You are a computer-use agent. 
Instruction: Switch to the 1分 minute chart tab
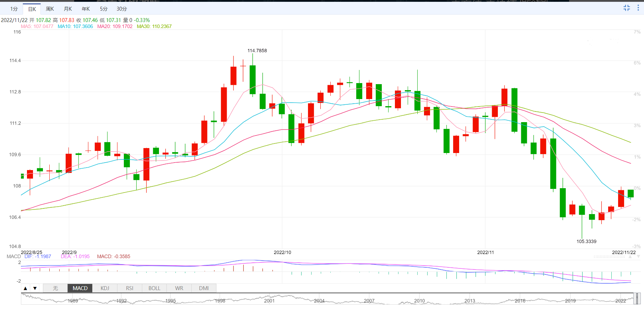(x=14, y=9)
